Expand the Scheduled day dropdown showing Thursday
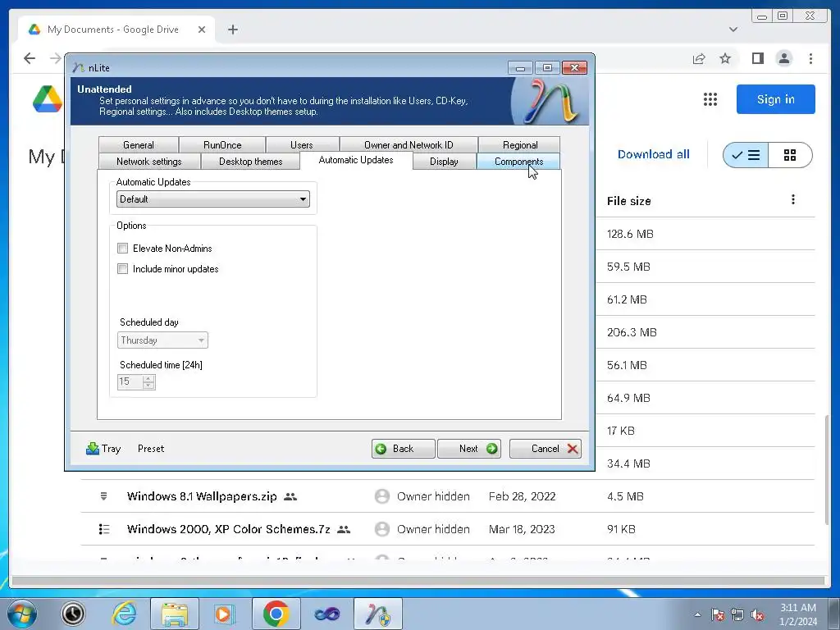Viewport: 840px width, 630px height. click(162, 340)
